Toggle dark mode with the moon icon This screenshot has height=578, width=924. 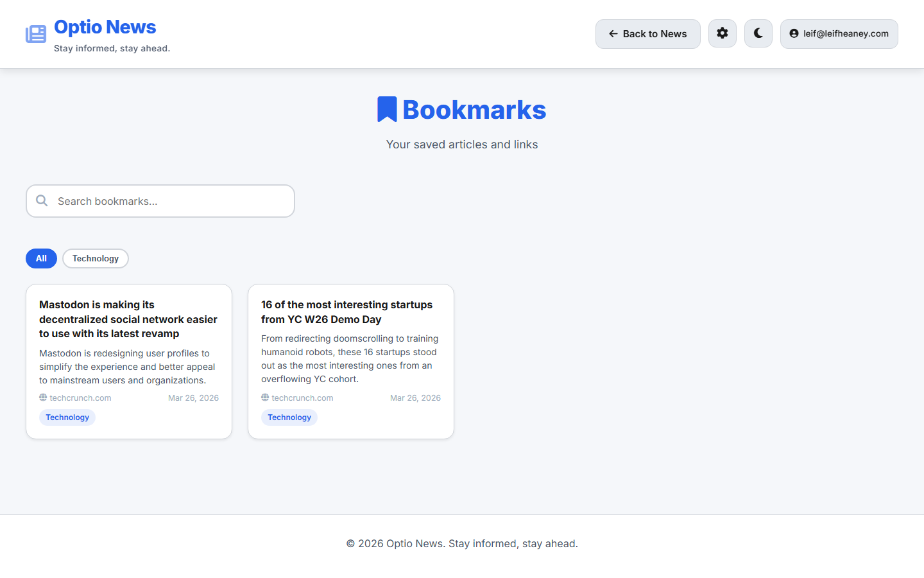point(758,33)
